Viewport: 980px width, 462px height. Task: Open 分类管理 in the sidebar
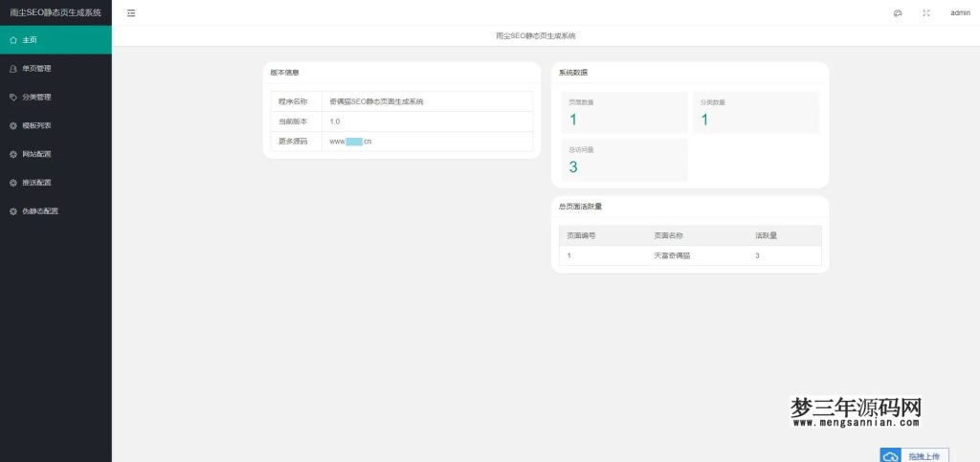[x=56, y=98]
